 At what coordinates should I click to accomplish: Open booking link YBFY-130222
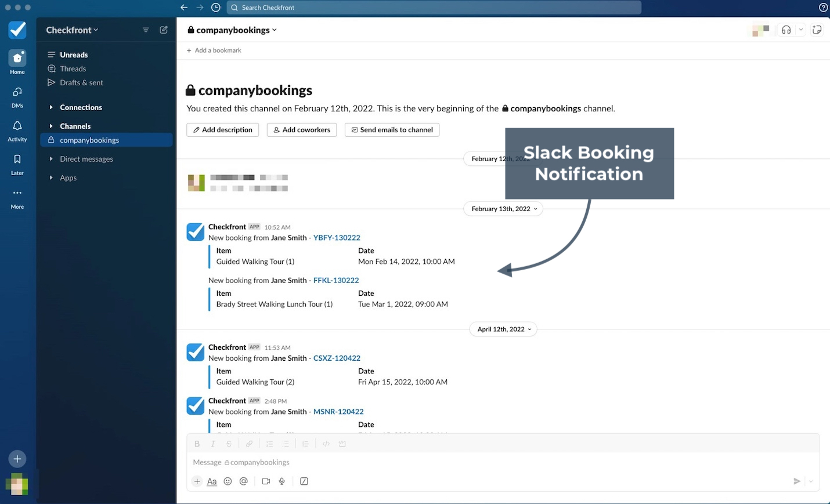(337, 238)
